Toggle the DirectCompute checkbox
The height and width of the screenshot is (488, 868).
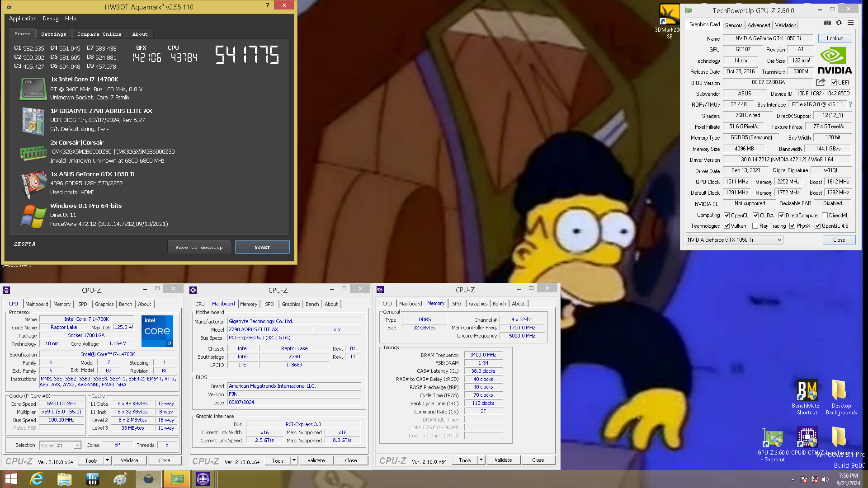click(x=781, y=216)
